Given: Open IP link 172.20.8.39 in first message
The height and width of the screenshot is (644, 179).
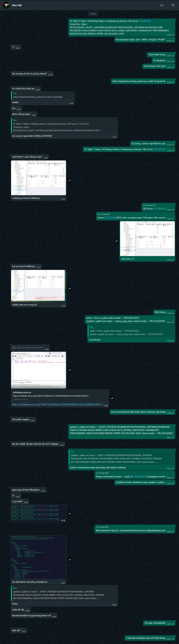Looking at the screenshot, I should click(145, 21).
